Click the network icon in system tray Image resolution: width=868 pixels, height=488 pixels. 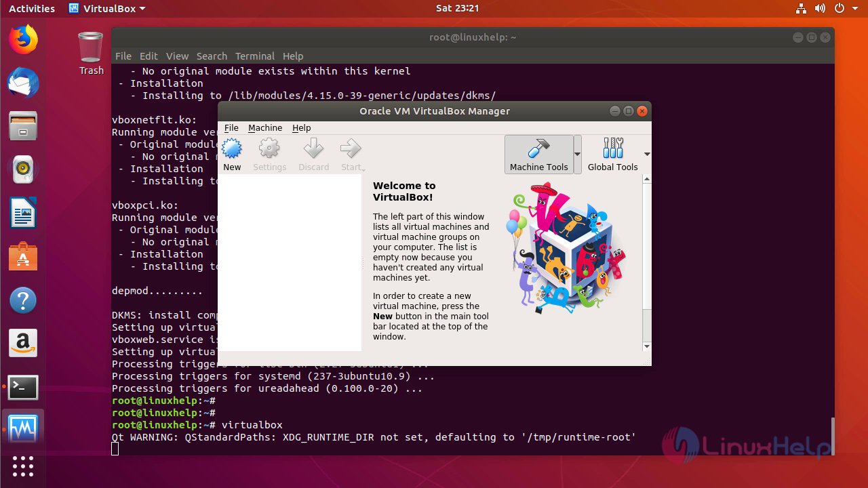802,9
